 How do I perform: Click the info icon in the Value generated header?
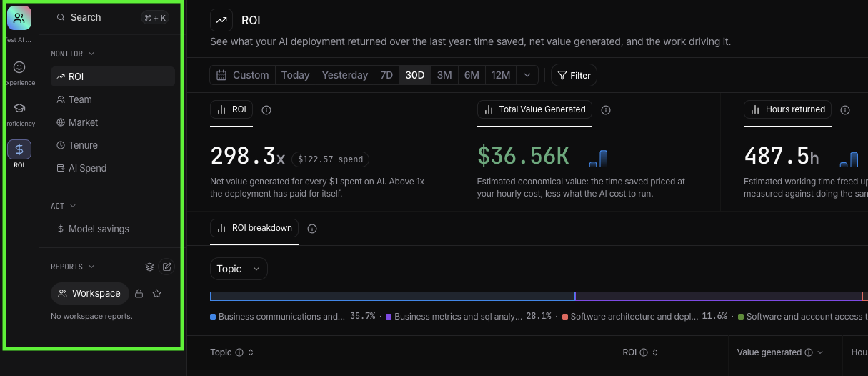point(809,352)
